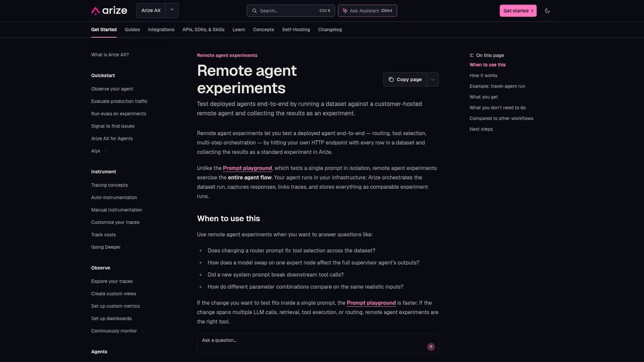This screenshot has width=644, height=362.
Task: Click the pink Get started button
Action: click(x=518, y=11)
